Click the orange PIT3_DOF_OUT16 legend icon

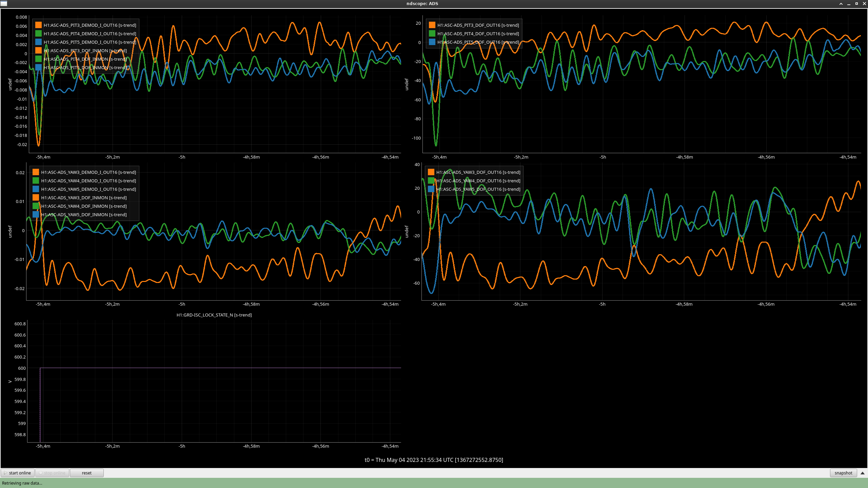click(432, 25)
